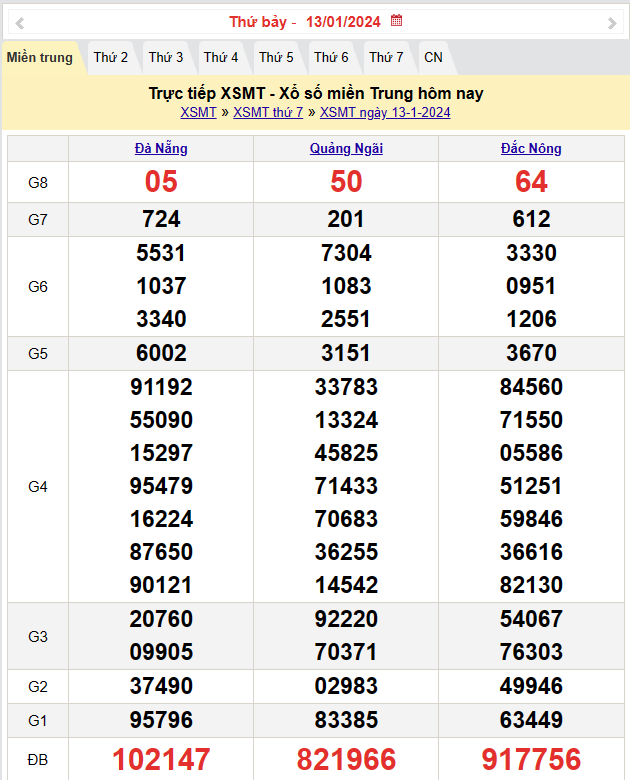Open the XSMT ngày 13-1-2024 link

(385, 112)
